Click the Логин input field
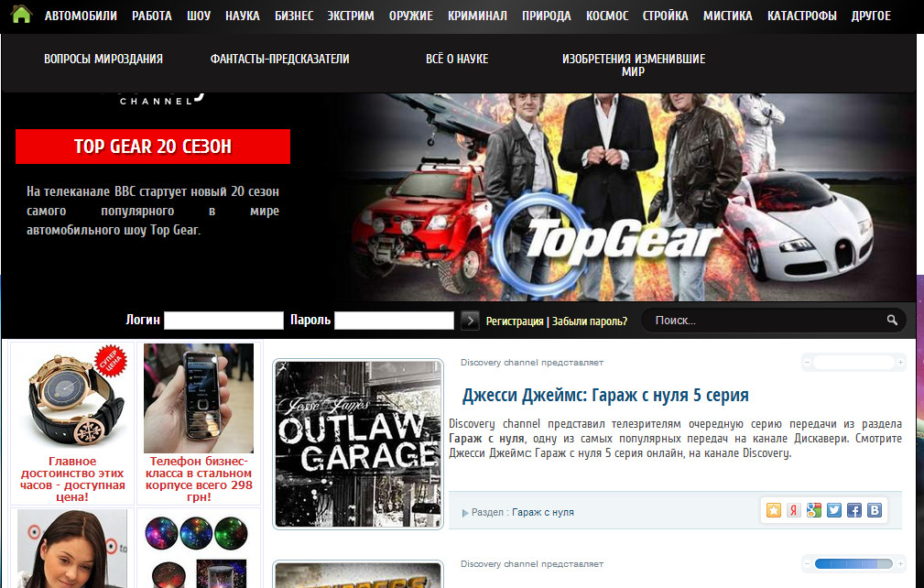 [223, 321]
